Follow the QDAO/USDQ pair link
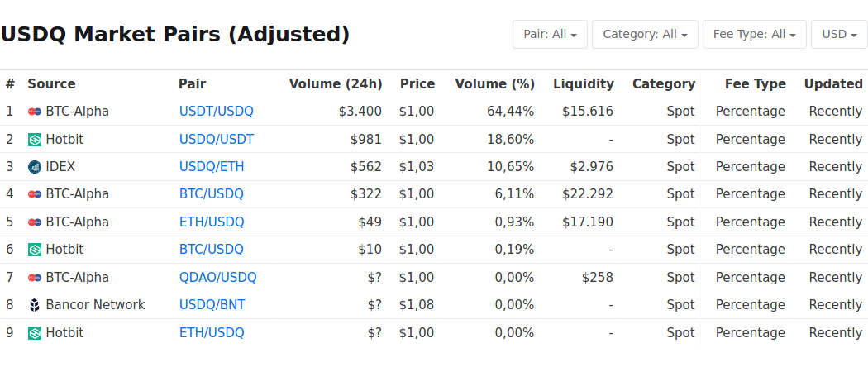The image size is (868, 391). click(218, 278)
